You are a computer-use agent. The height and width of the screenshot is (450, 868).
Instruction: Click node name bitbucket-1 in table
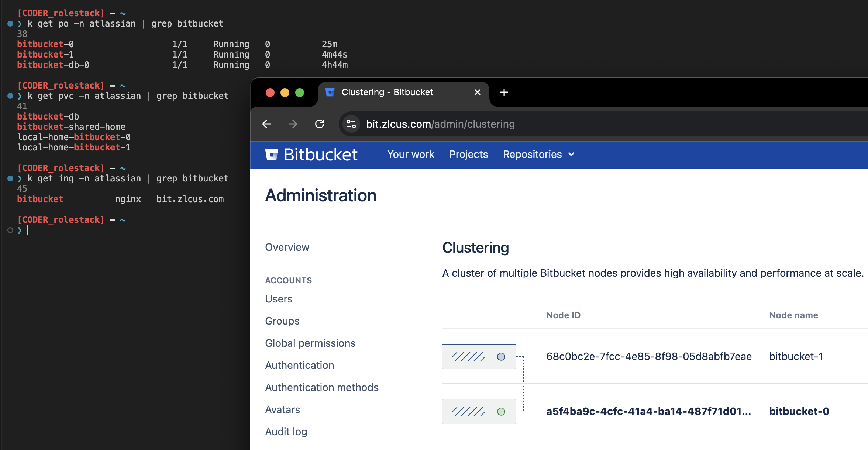click(796, 357)
